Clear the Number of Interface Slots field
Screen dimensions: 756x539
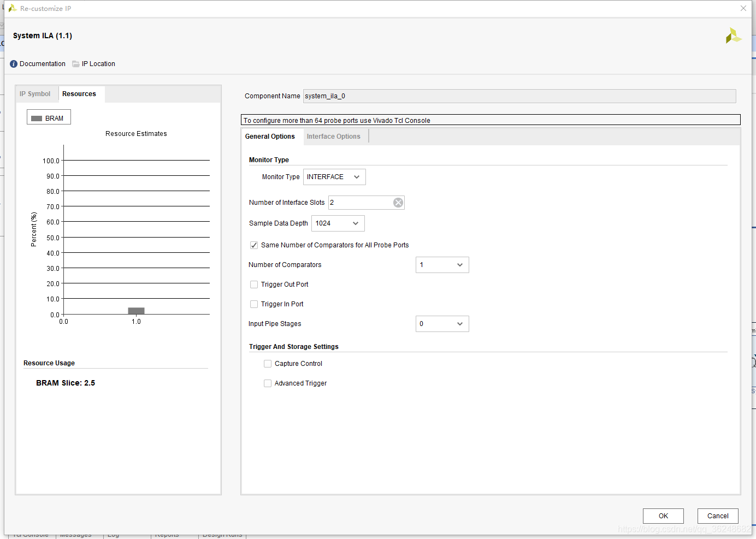tap(398, 203)
